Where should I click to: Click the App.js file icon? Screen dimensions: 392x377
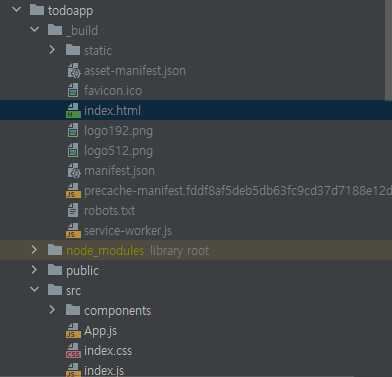(x=73, y=331)
